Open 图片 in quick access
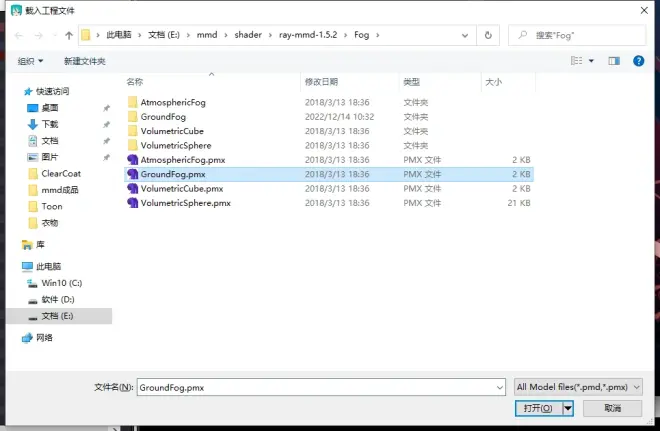Screen dimensions: 660x431 50,157
